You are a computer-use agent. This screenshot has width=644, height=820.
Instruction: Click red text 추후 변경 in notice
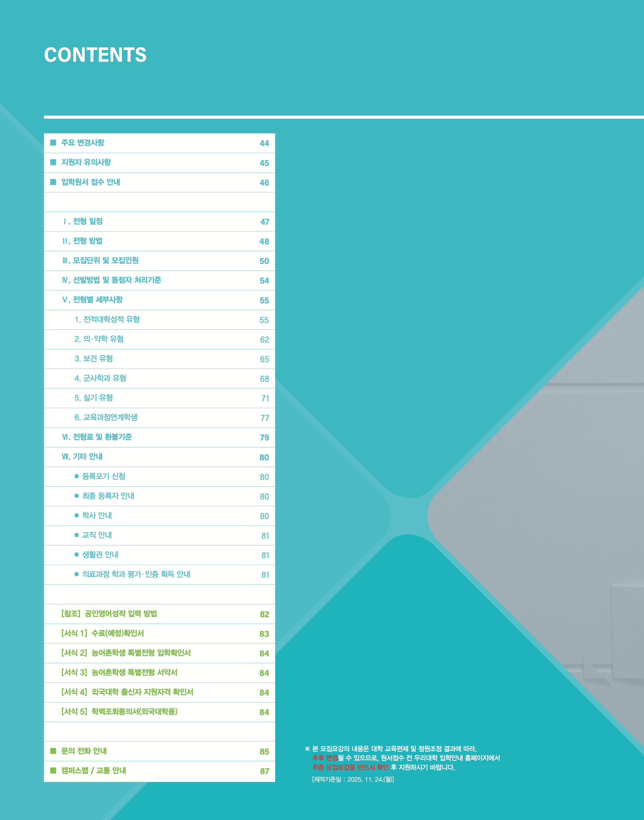coord(325,758)
